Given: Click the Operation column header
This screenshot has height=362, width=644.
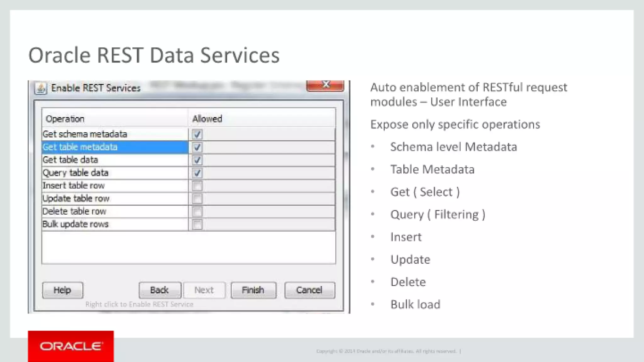Looking at the screenshot, I should (115, 118).
